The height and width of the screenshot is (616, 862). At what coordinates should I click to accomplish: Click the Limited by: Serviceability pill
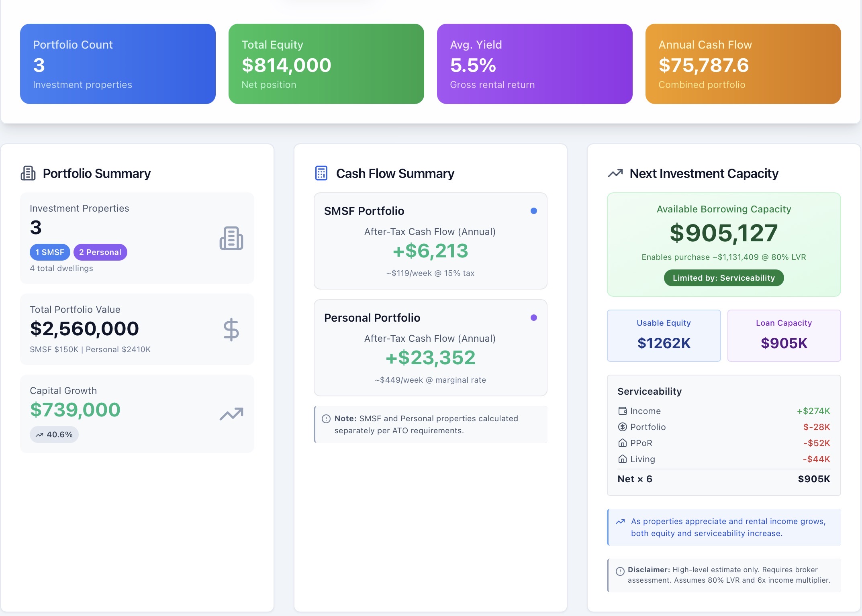723,277
